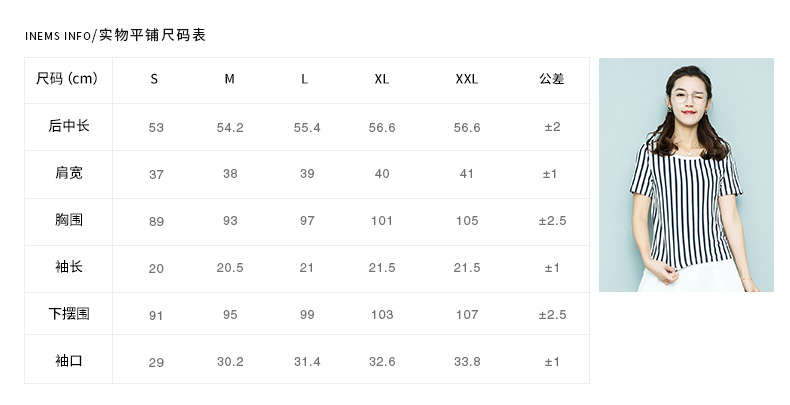Select the XXL size column header
This screenshot has width=790, height=405.
tap(466, 79)
